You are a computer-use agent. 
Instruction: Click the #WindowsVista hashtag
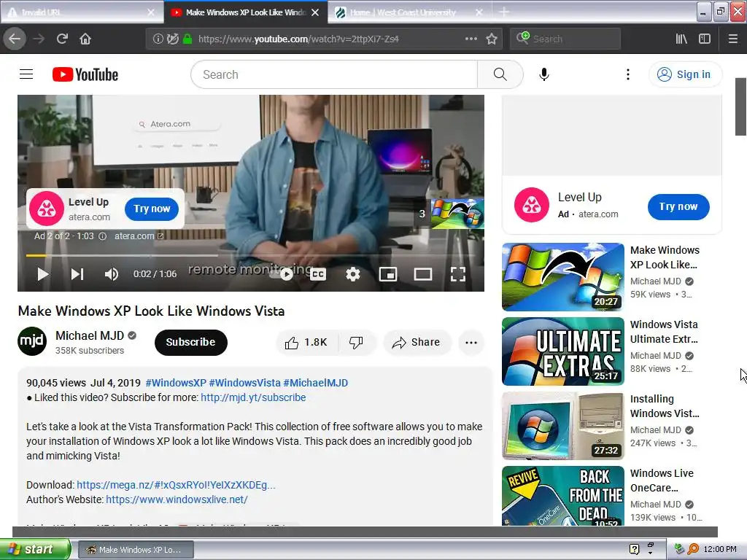245,383
